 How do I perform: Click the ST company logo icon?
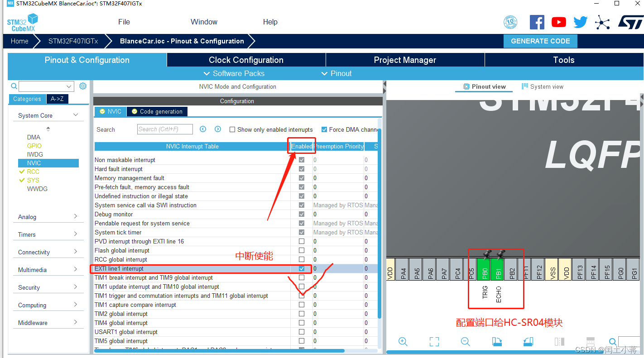tap(631, 22)
